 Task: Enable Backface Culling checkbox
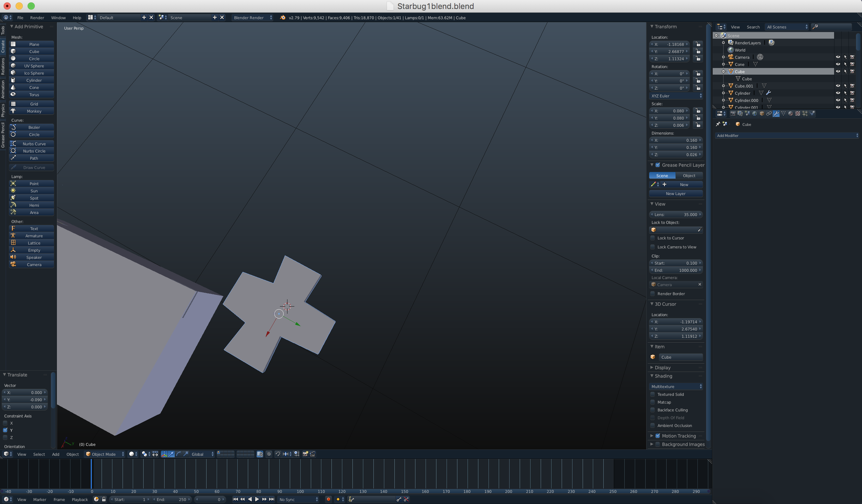(653, 410)
